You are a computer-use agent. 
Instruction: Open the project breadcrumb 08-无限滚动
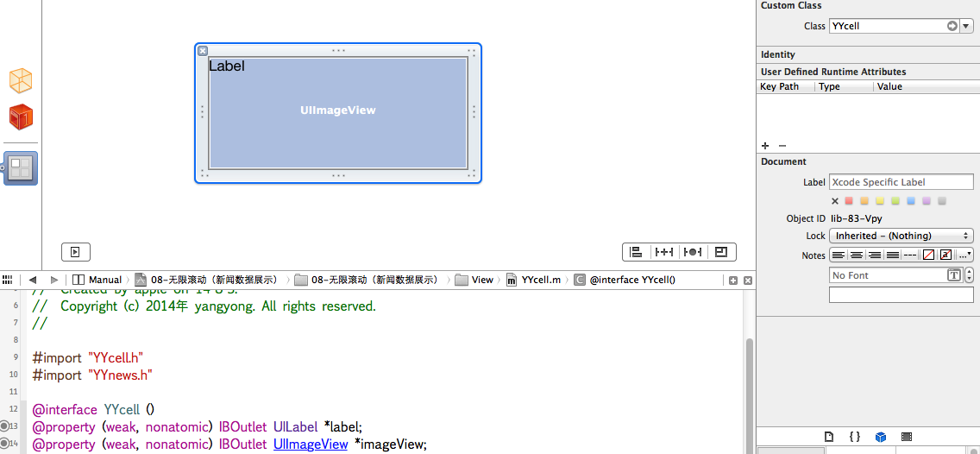[x=209, y=280]
